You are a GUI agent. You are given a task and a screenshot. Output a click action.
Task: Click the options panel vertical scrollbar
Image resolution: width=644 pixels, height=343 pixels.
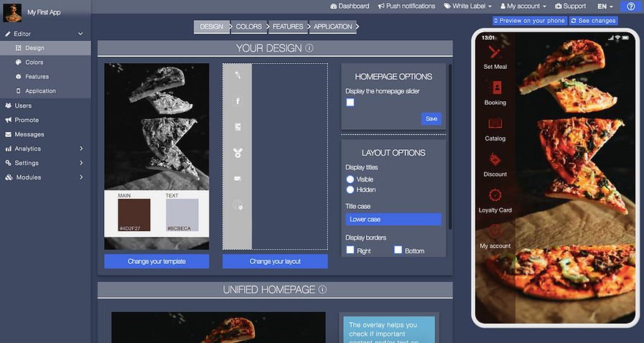coord(450,146)
